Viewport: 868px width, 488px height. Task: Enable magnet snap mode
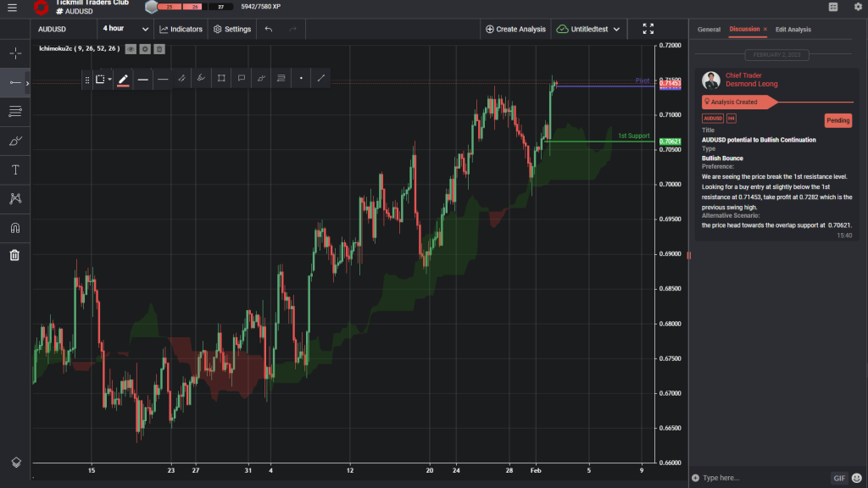(x=15, y=226)
